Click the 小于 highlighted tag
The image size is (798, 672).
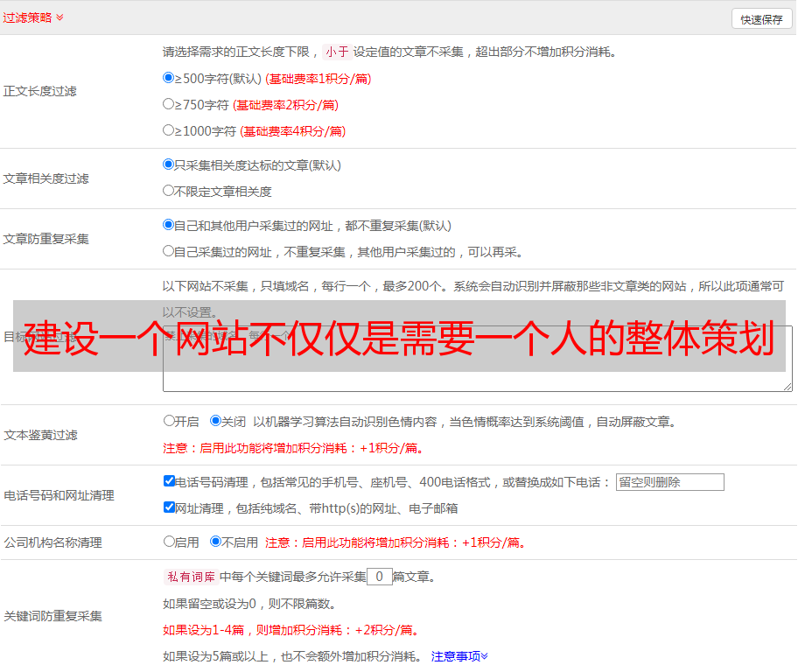(x=337, y=52)
